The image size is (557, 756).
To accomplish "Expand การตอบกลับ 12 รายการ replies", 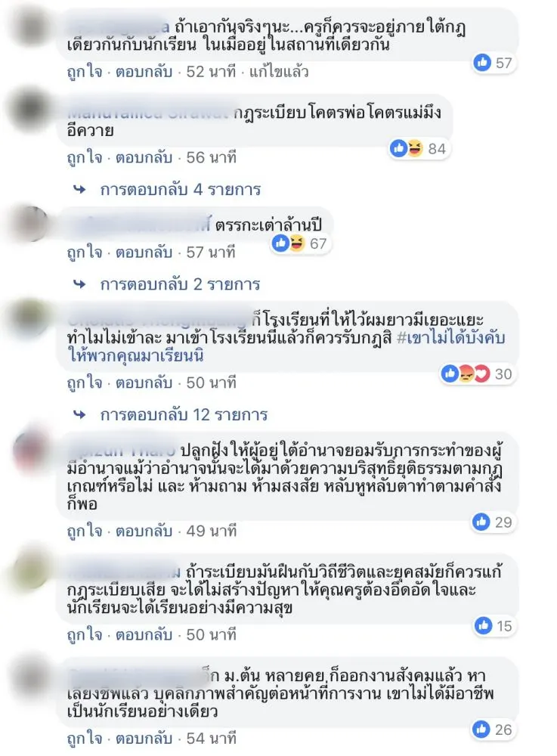I will click(x=184, y=414).
